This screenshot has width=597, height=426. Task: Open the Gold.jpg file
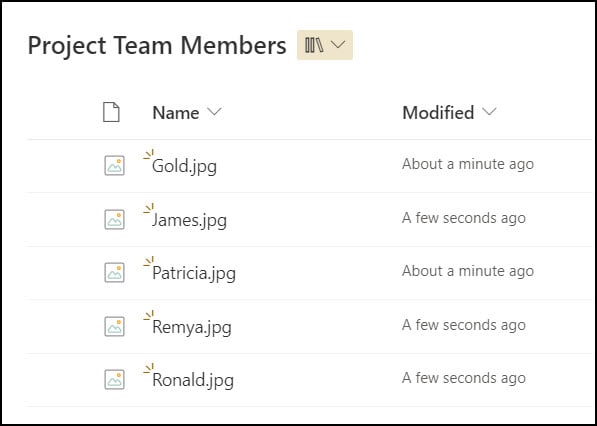(x=184, y=167)
